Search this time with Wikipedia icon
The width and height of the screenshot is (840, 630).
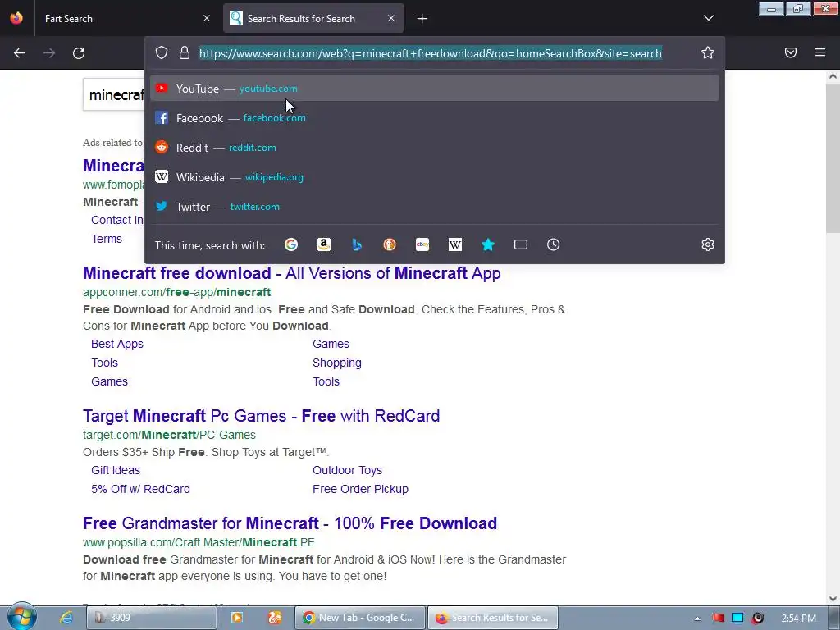click(454, 244)
